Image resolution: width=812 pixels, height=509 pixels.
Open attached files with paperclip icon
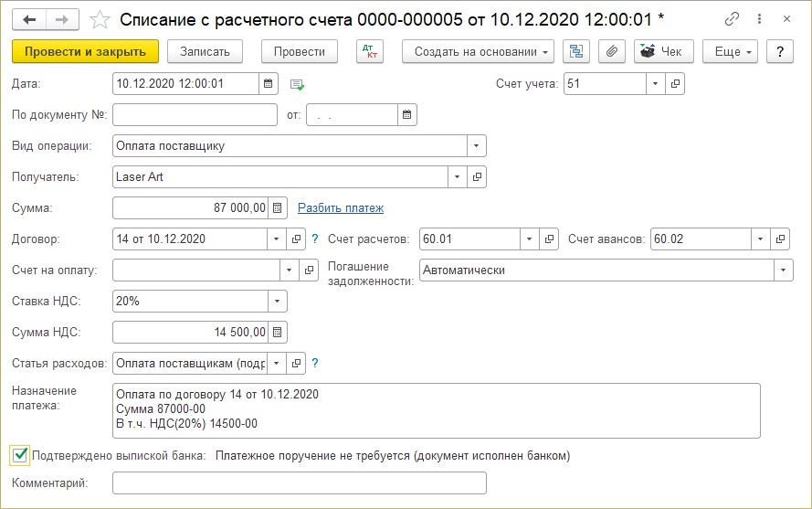point(612,51)
